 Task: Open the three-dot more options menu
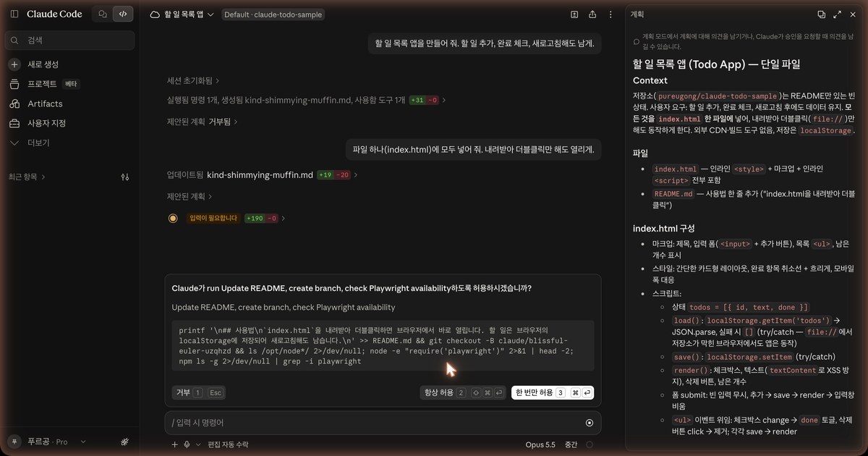pyautogui.click(x=611, y=14)
